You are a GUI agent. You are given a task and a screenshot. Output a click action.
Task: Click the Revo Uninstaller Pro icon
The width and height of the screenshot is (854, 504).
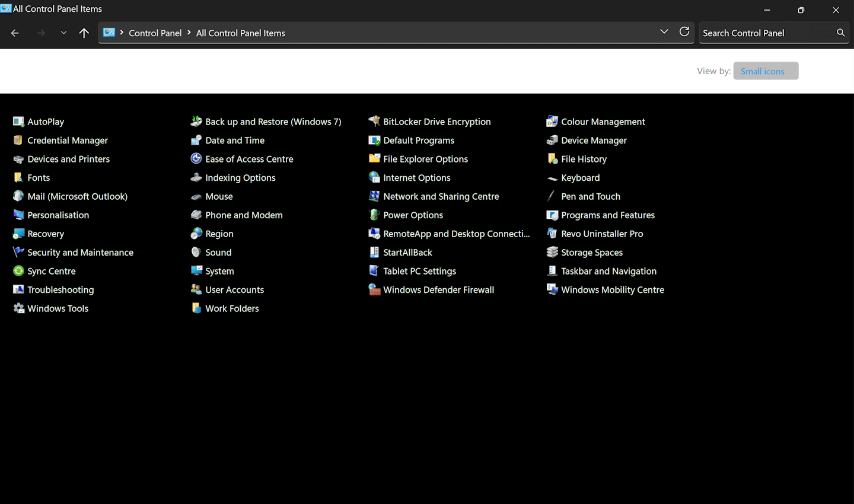tap(552, 234)
